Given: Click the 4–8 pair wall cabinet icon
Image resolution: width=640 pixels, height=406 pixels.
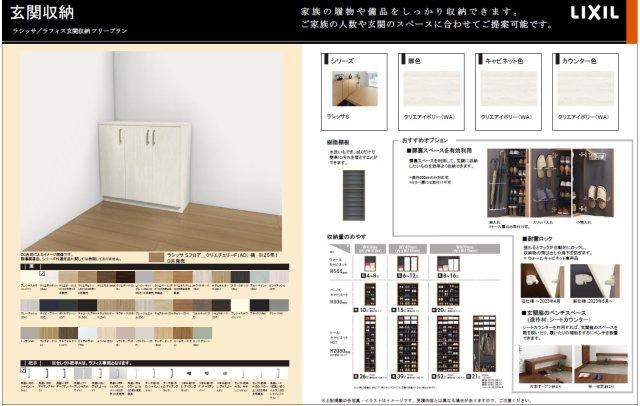Looking at the screenshot, I should coord(368,263).
